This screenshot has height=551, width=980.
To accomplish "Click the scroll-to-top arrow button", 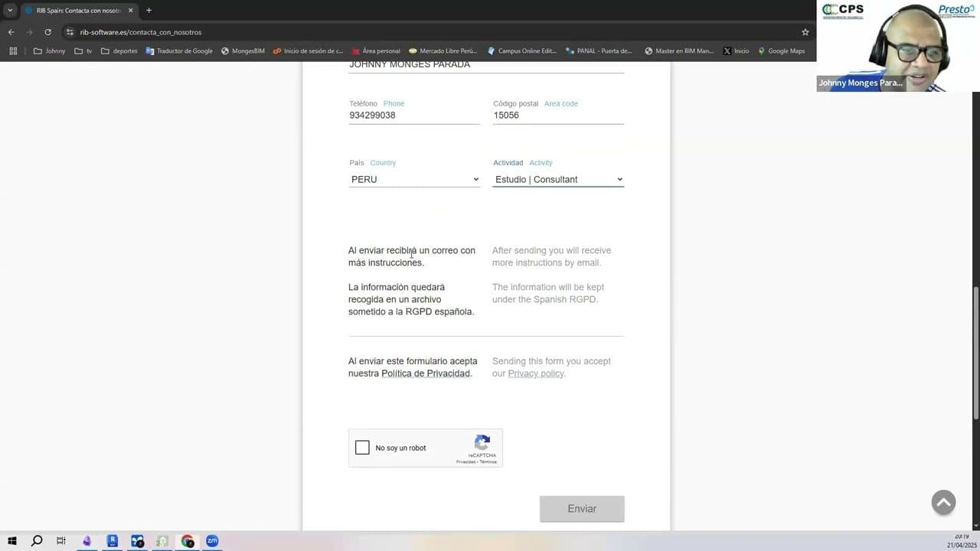I will coord(943,502).
